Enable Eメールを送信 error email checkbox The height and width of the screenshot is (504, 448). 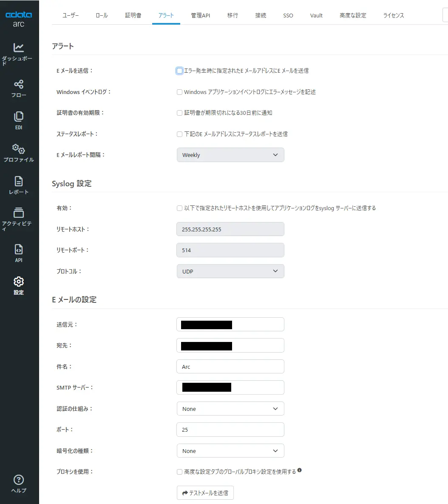coord(179,71)
